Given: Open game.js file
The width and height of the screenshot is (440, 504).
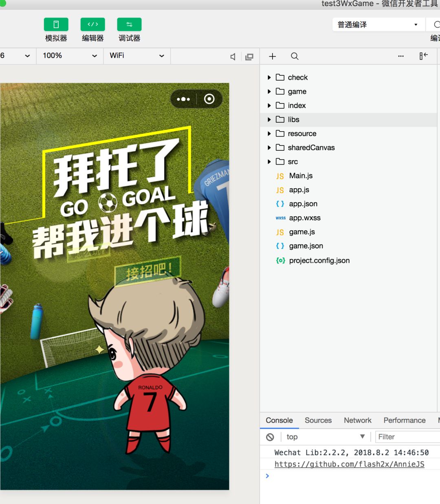Looking at the screenshot, I should (348, 232).
